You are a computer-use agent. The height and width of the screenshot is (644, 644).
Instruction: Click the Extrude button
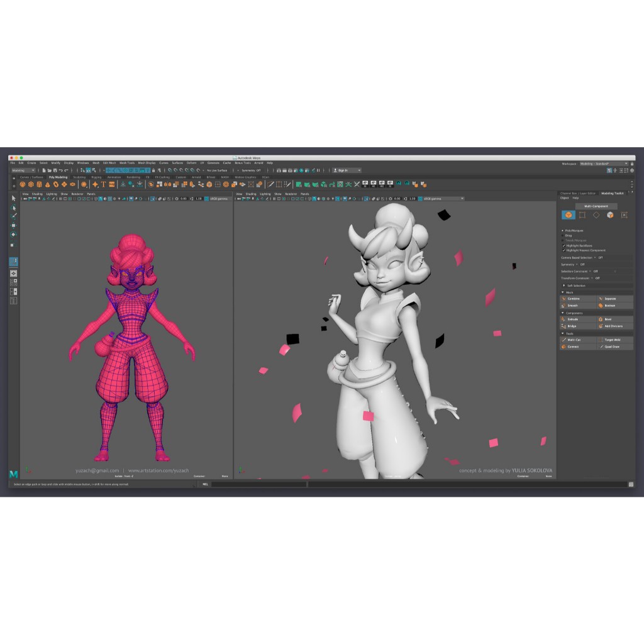coord(579,319)
